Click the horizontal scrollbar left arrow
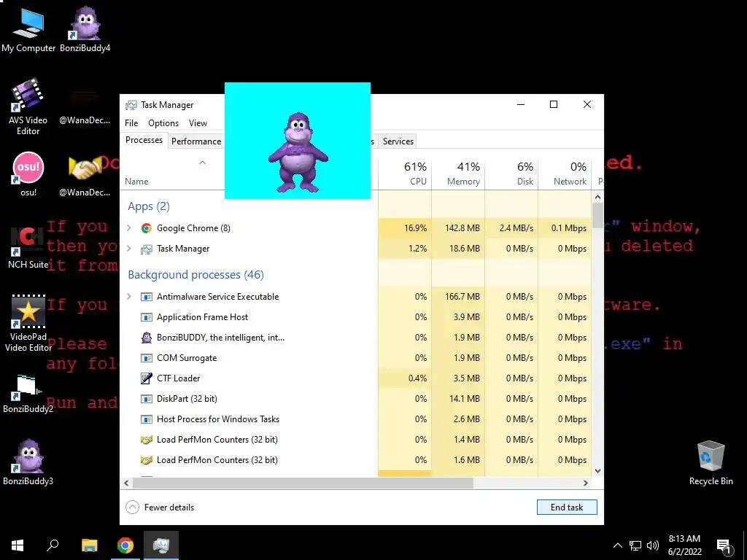Viewport: 747px width, 560px height. click(126, 483)
